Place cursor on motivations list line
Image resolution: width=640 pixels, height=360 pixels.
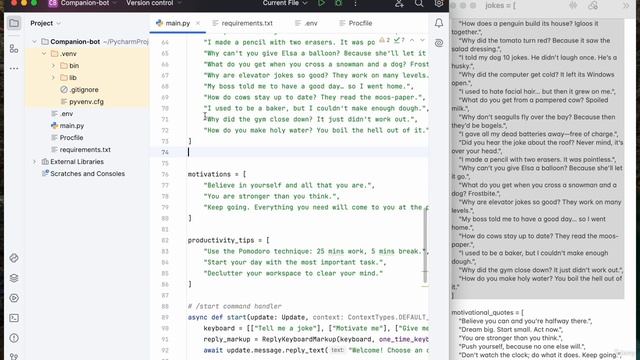tap(217, 174)
